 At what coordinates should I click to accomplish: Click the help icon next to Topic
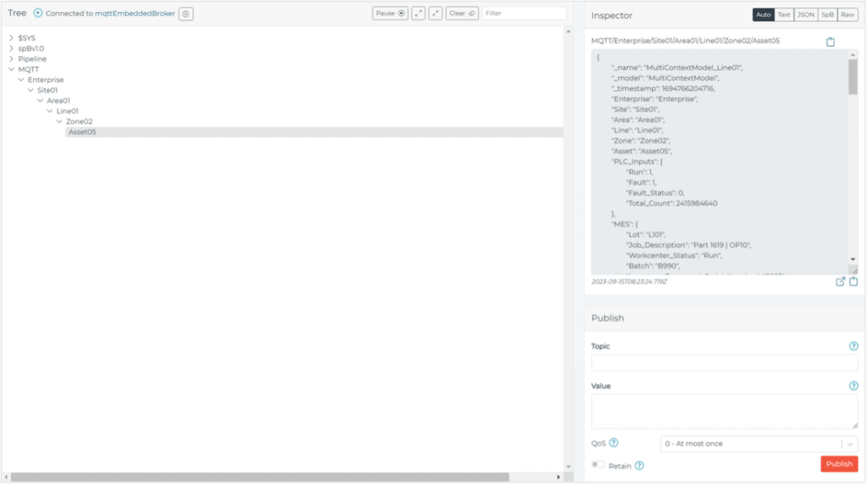point(854,346)
